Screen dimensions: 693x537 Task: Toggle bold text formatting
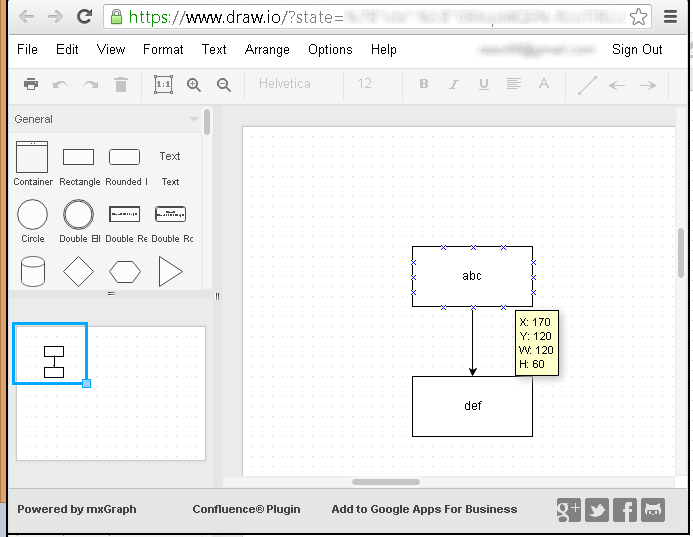click(424, 85)
